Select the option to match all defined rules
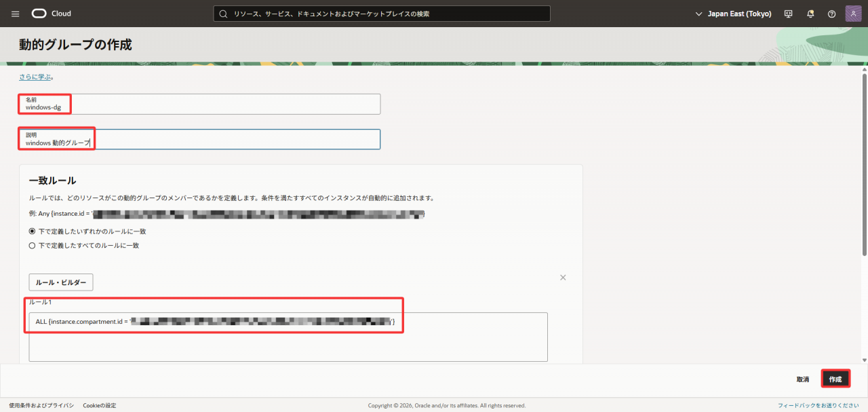 pyautogui.click(x=32, y=246)
